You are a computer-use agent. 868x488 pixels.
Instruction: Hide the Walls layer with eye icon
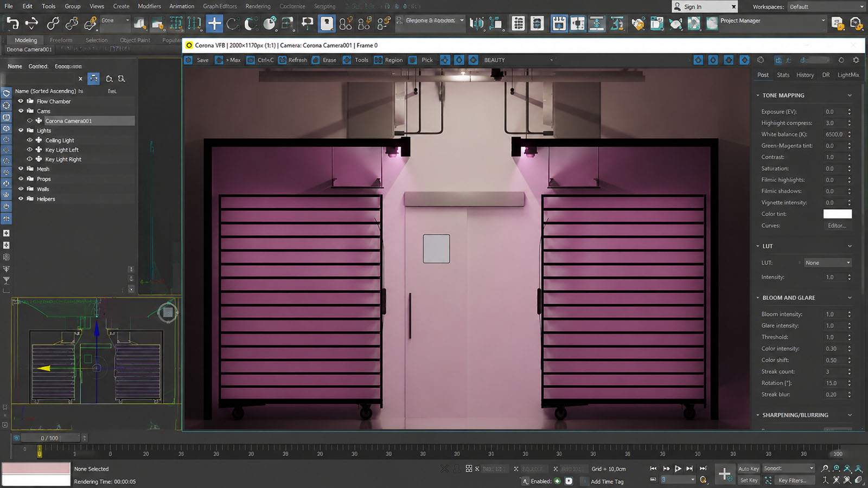21,189
